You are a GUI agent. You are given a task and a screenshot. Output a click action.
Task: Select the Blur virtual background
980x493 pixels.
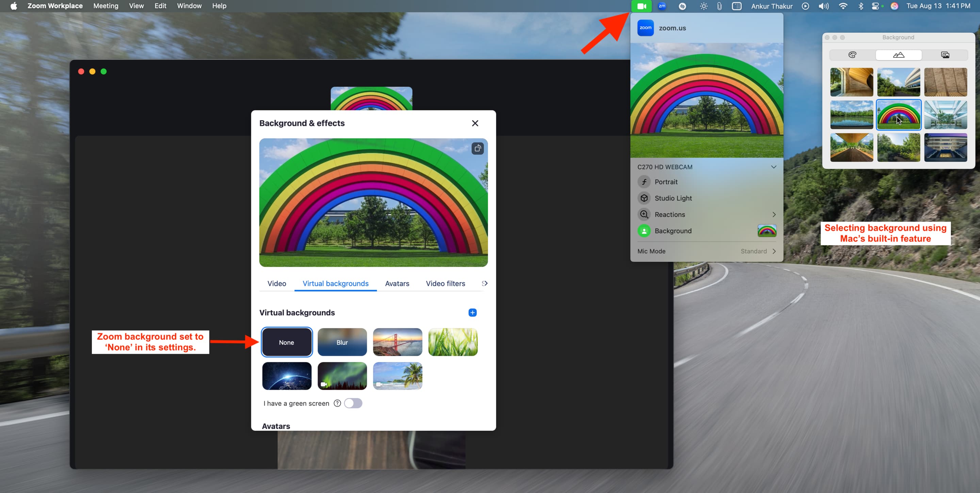(x=342, y=342)
